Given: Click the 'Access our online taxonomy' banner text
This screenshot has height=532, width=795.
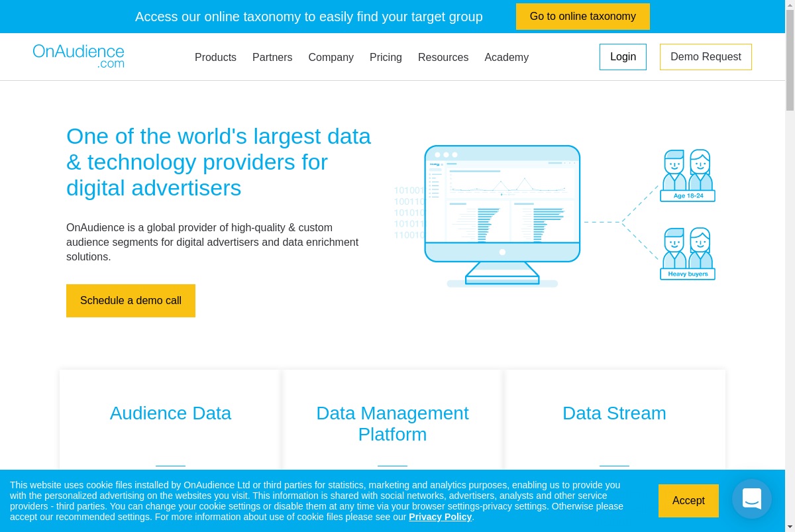Looking at the screenshot, I should 309,17.
